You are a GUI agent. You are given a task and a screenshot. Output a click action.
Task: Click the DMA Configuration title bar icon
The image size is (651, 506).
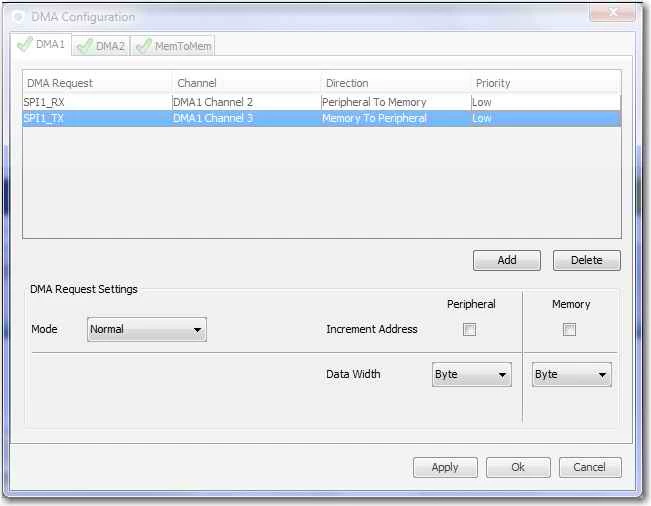pyautogui.click(x=18, y=17)
